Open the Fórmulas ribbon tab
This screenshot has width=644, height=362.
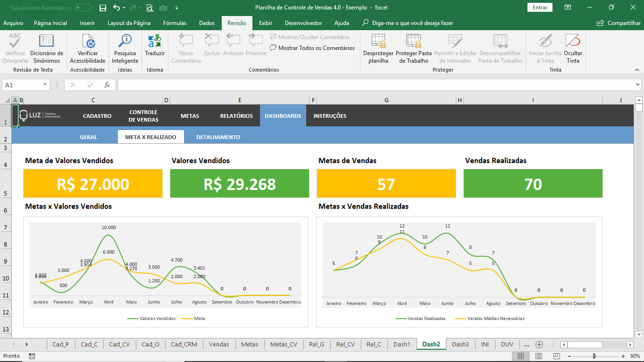(x=175, y=23)
